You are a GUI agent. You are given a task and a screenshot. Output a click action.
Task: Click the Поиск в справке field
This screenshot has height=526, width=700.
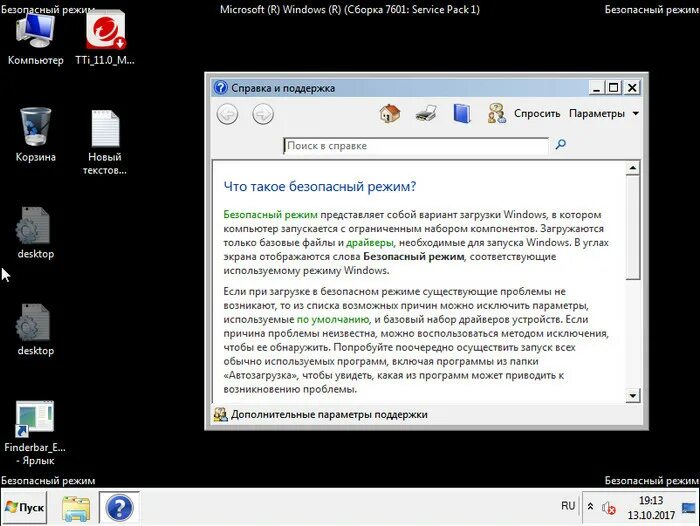point(416,146)
